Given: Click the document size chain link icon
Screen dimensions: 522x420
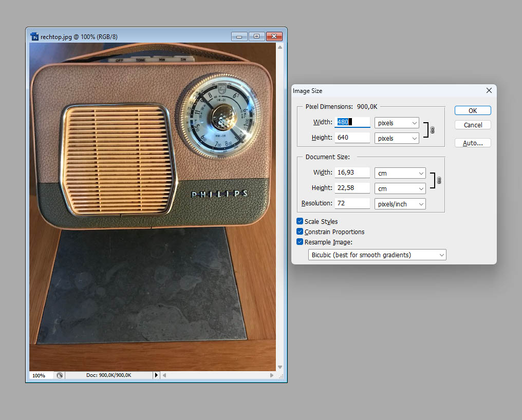Looking at the screenshot, I should [439, 180].
